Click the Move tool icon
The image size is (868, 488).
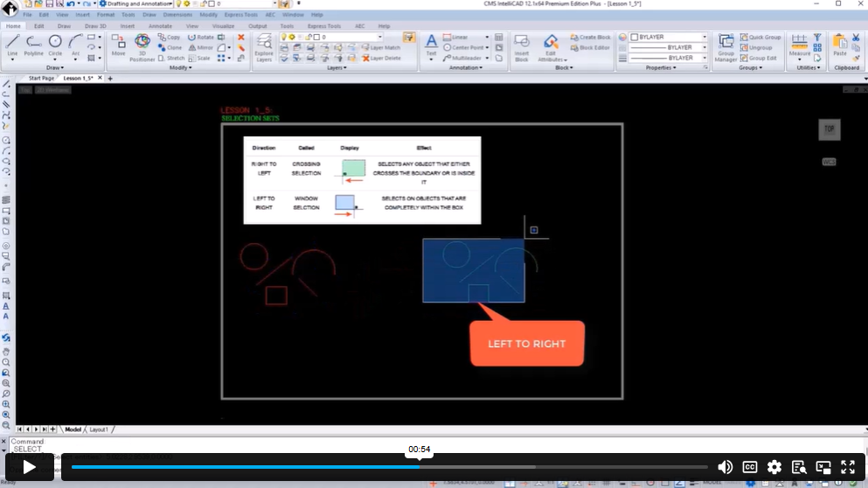coord(119,45)
